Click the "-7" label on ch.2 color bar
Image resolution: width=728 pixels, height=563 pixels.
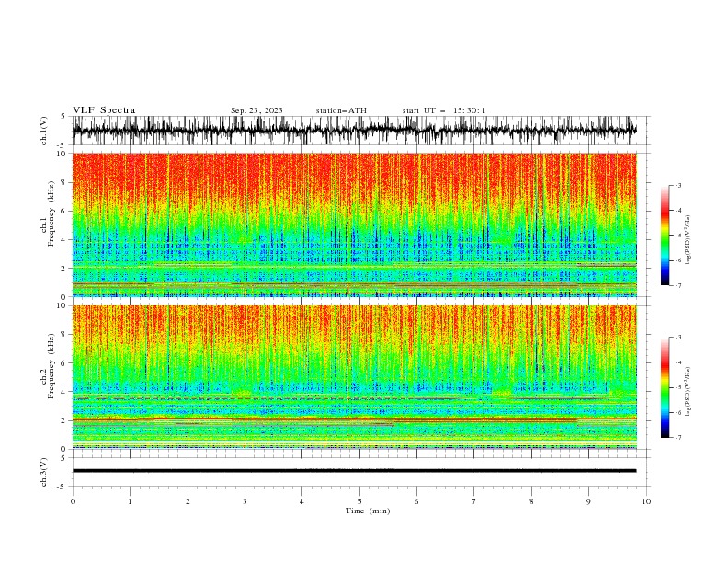(x=677, y=438)
